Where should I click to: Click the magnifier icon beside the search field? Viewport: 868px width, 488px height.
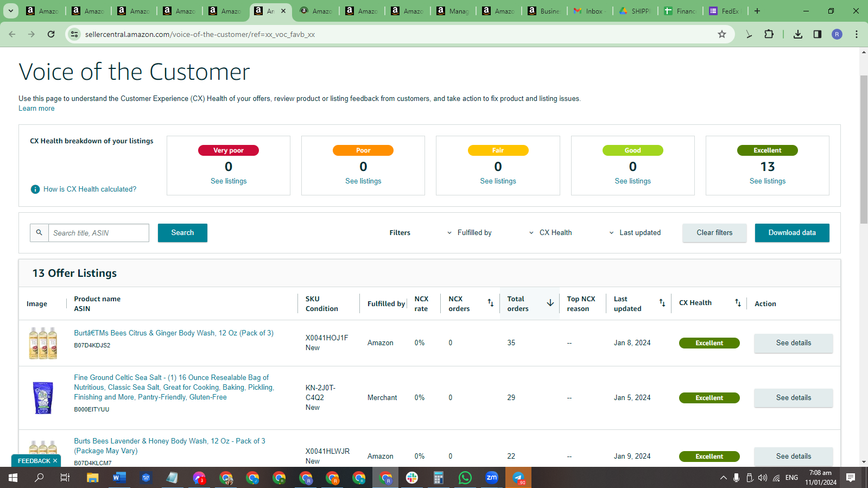39,233
